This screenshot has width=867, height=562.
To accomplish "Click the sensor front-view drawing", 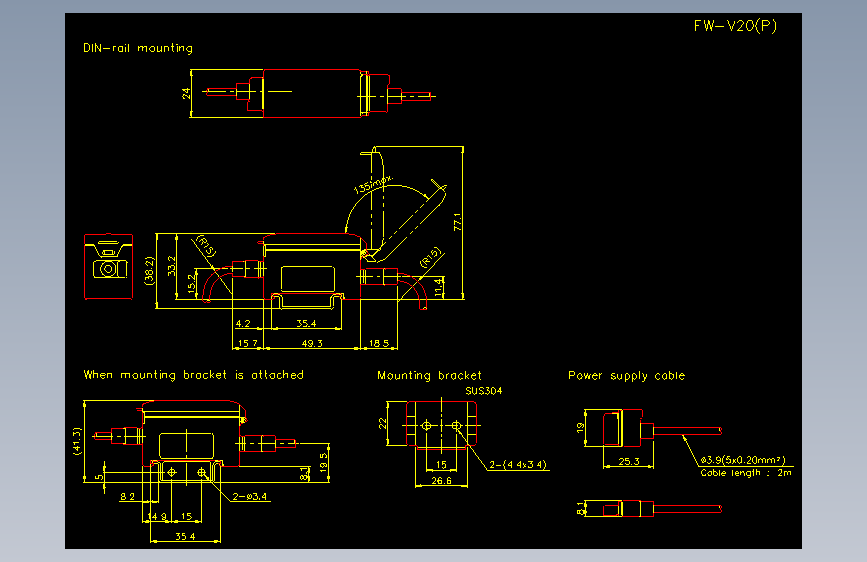I will (108, 267).
